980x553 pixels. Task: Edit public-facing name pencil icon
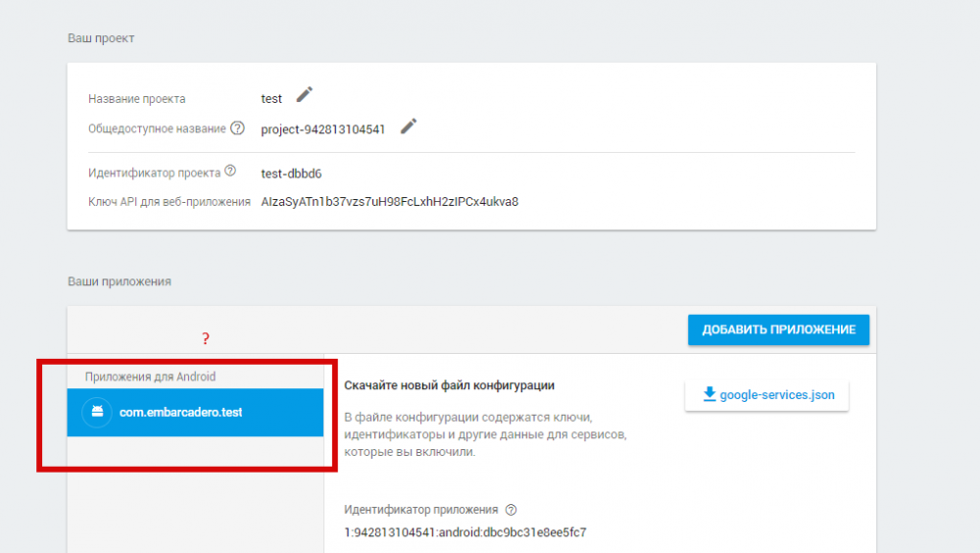[x=409, y=126]
